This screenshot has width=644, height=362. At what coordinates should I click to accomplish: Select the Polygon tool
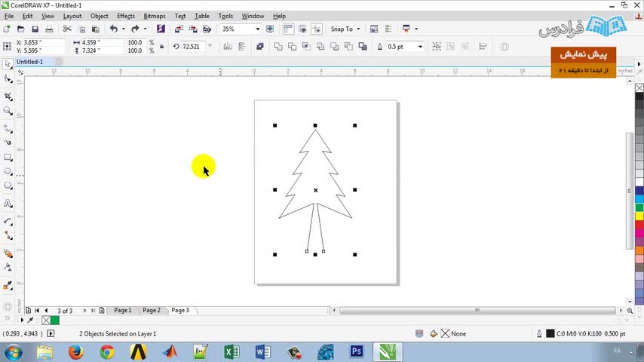click(8, 186)
